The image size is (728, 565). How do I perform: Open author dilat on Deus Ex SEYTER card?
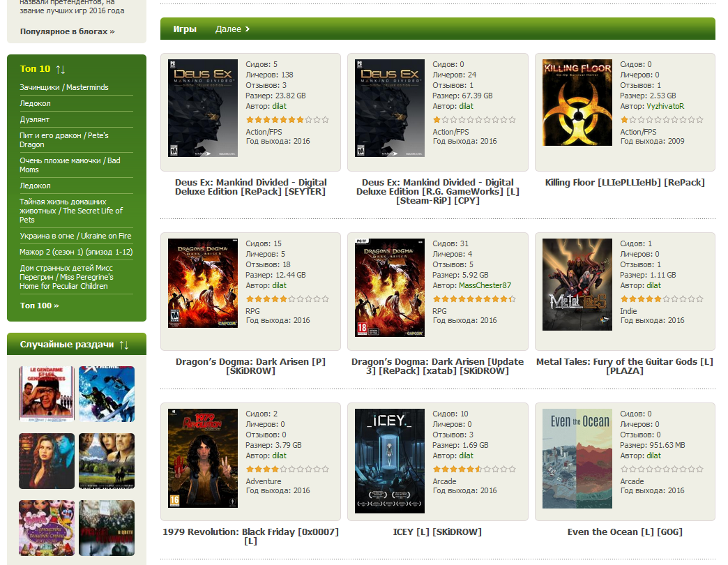click(279, 106)
